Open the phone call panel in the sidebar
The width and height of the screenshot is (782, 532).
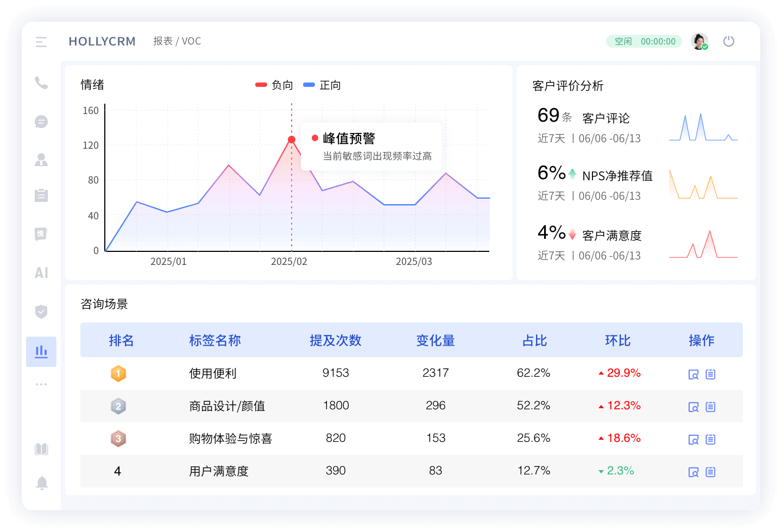(x=41, y=83)
